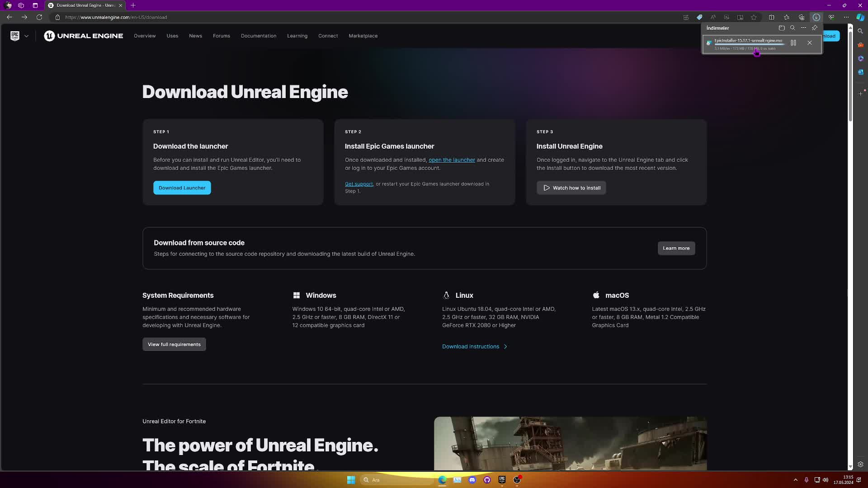This screenshot has height=488, width=868.
Task: Click the Fortnite editor preview image
Action: pyautogui.click(x=571, y=443)
